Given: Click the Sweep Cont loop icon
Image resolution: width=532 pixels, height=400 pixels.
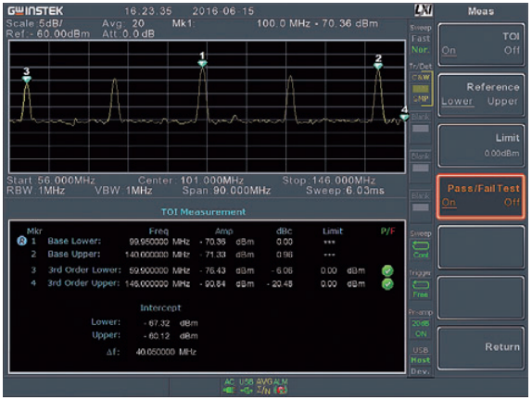Looking at the screenshot, I should [x=421, y=245].
